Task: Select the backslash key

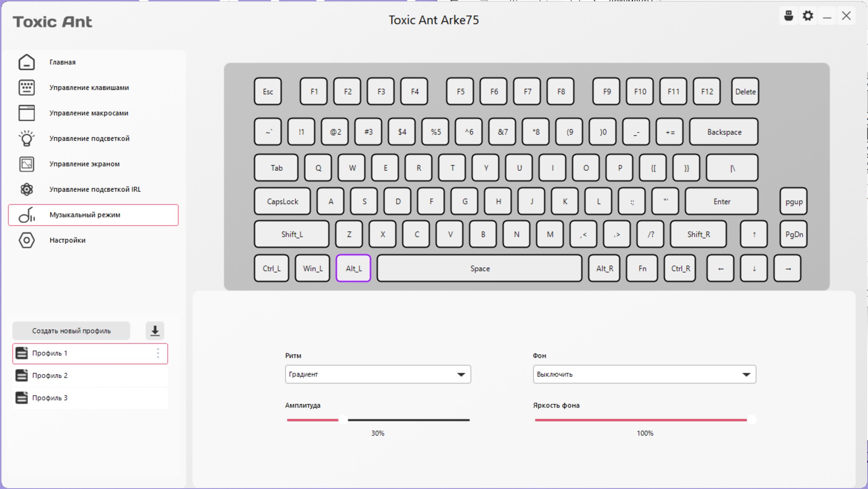Action: tap(732, 168)
